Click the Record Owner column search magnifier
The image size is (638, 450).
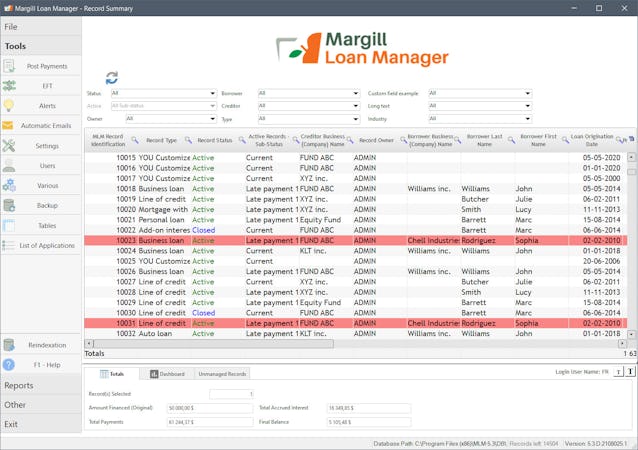coord(403,140)
